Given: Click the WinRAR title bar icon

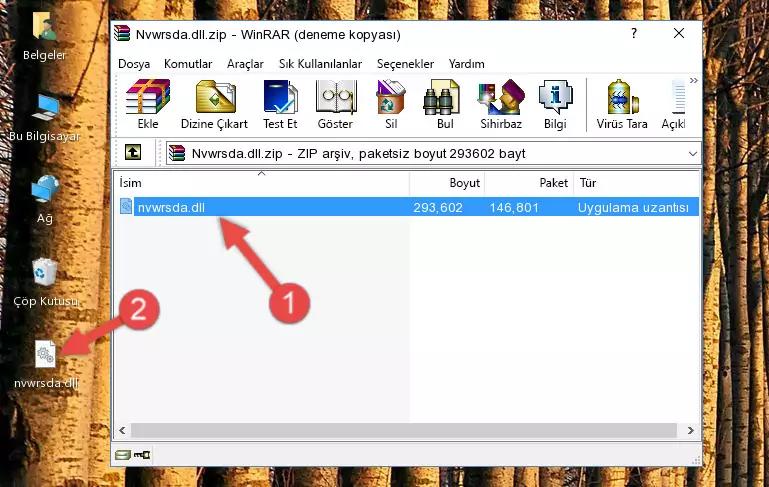Looking at the screenshot, I should (x=122, y=34).
